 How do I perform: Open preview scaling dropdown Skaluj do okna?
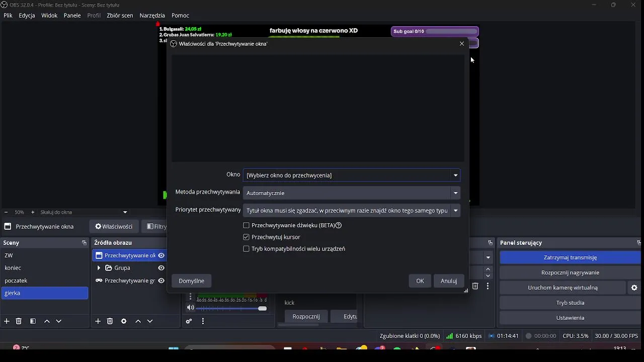click(84, 212)
